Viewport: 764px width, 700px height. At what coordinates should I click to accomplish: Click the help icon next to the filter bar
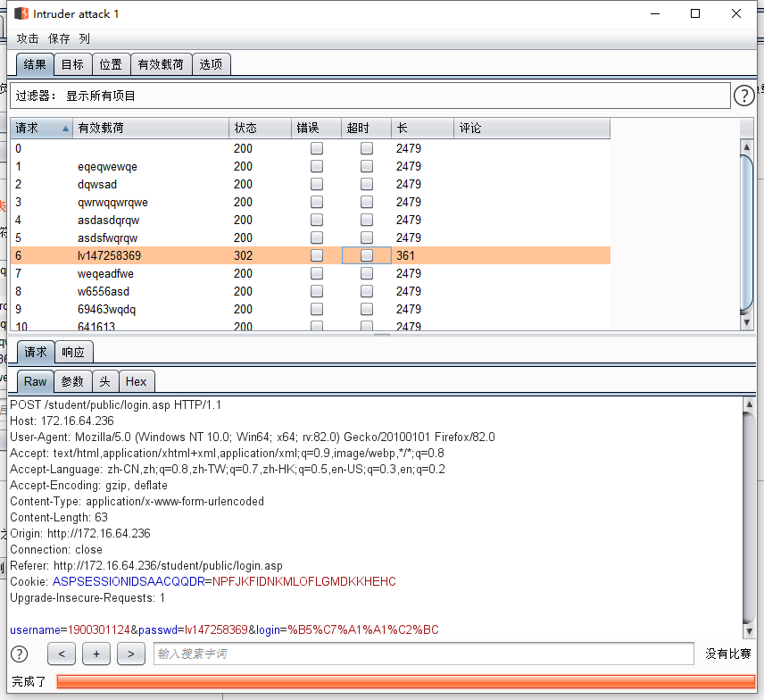[x=744, y=96]
